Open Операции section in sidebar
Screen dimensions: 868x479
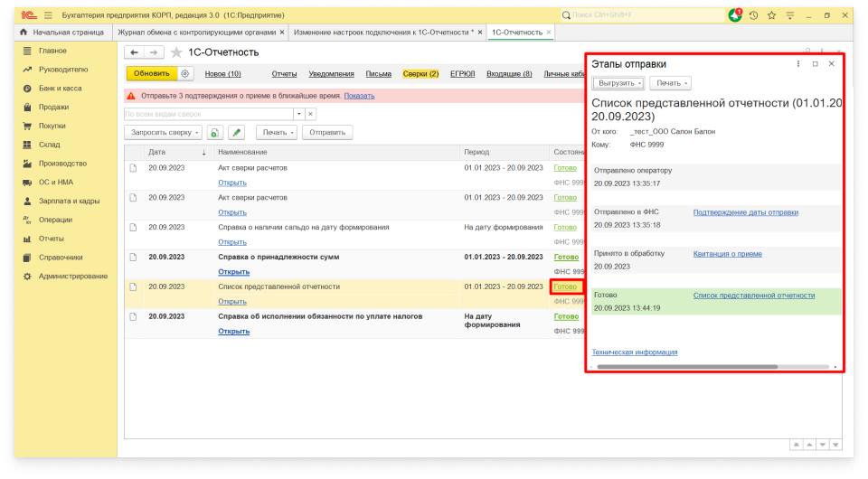[55, 221]
